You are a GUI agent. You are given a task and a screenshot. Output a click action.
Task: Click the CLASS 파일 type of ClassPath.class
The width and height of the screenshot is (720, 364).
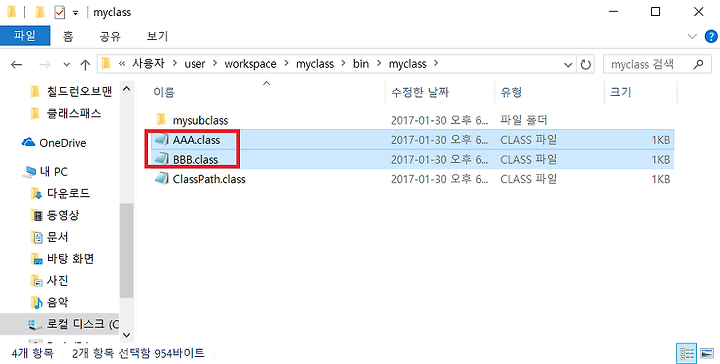click(x=529, y=179)
